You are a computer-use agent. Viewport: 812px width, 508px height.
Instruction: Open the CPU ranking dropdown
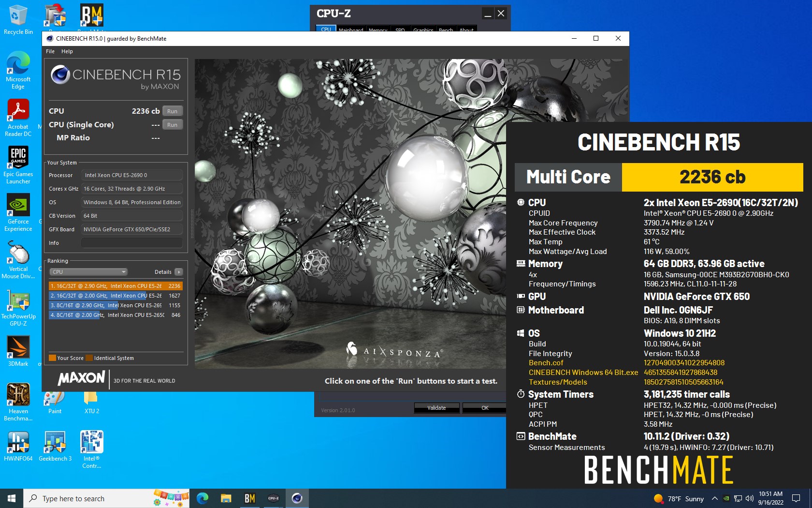(89, 272)
